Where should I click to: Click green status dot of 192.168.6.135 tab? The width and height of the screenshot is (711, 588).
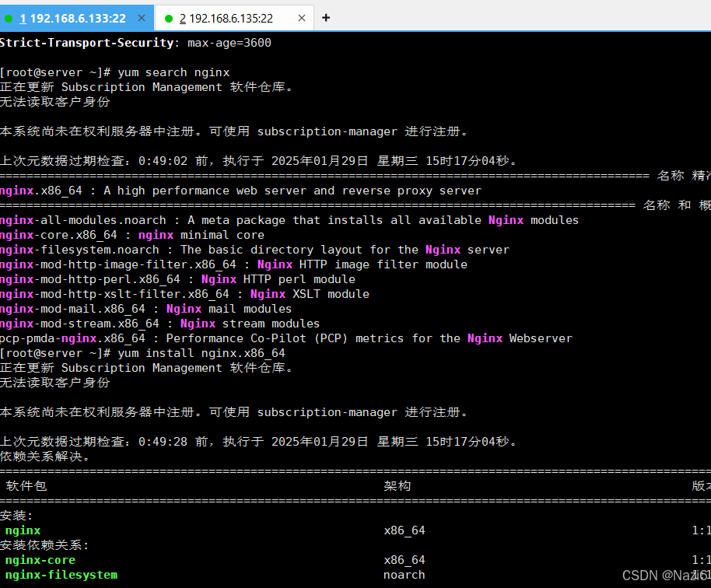[169, 19]
